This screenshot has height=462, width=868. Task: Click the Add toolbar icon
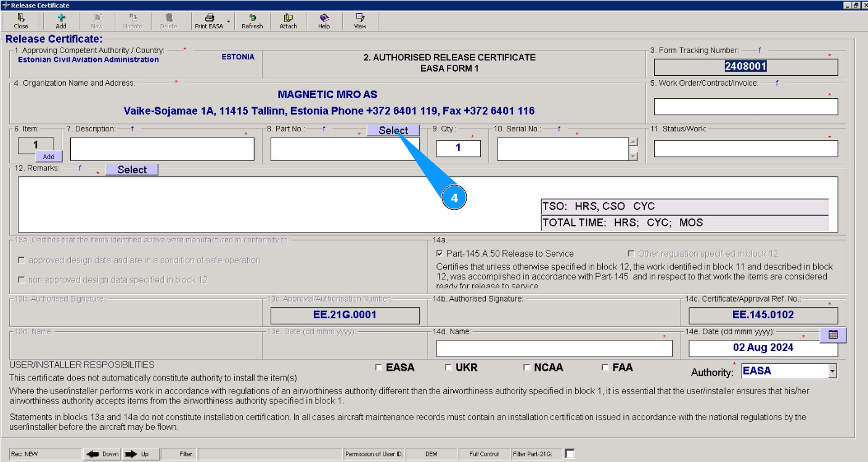coord(61,21)
